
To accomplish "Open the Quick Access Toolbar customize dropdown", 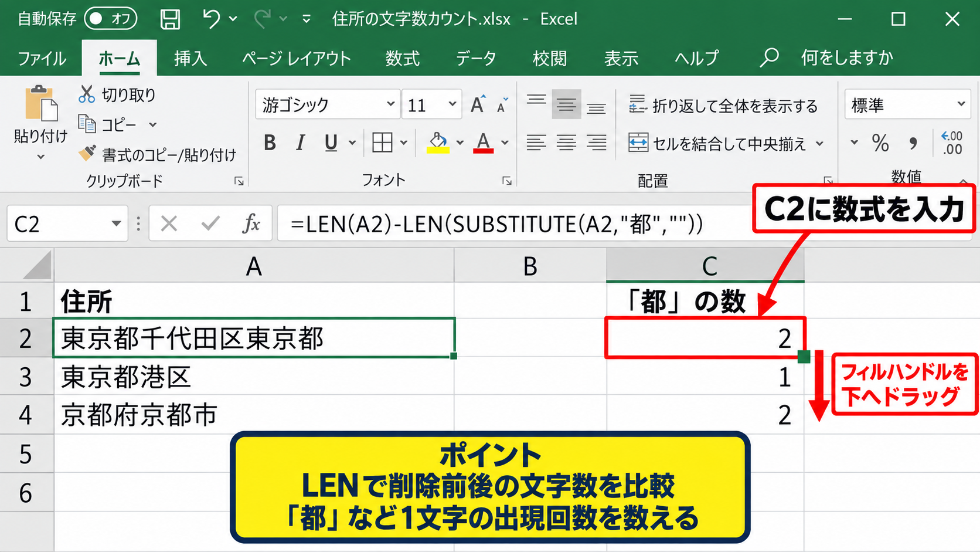I will point(306,19).
